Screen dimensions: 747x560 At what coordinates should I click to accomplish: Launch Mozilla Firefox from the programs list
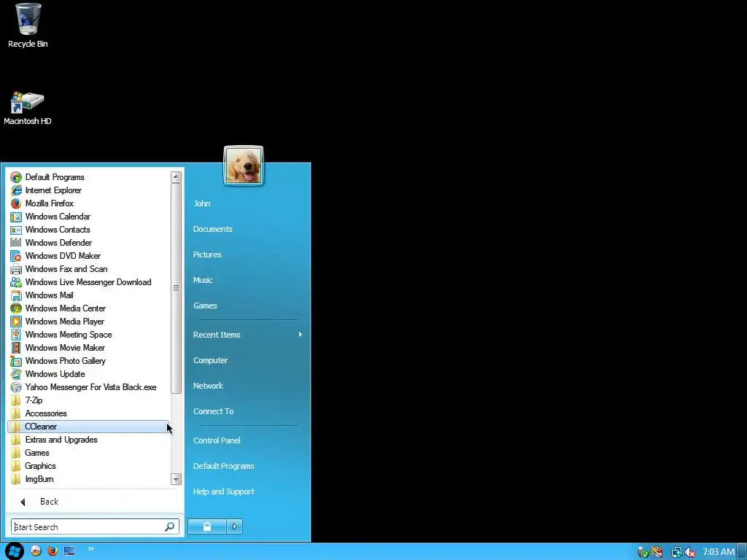coord(88,203)
